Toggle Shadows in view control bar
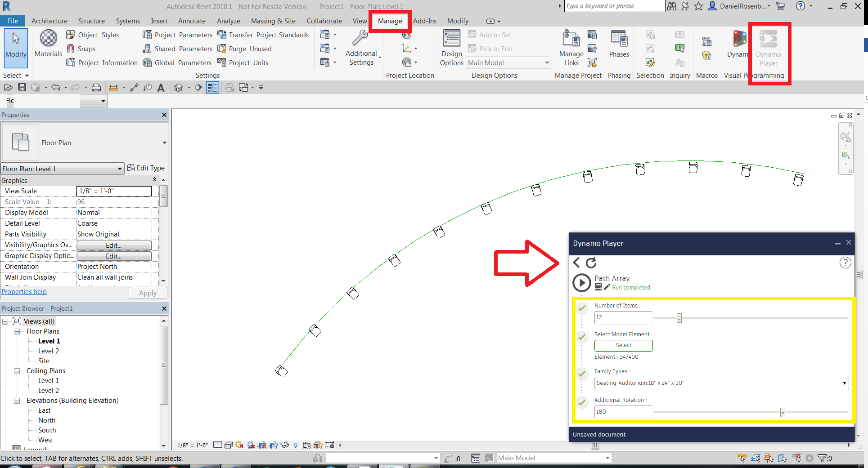Image resolution: width=868 pixels, height=468 pixels. (x=251, y=445)
